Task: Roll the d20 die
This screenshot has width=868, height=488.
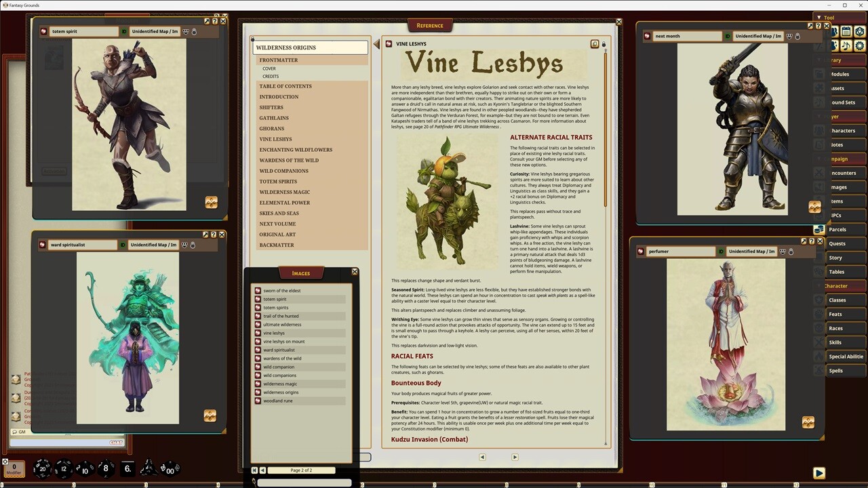Action: point(42,468)
